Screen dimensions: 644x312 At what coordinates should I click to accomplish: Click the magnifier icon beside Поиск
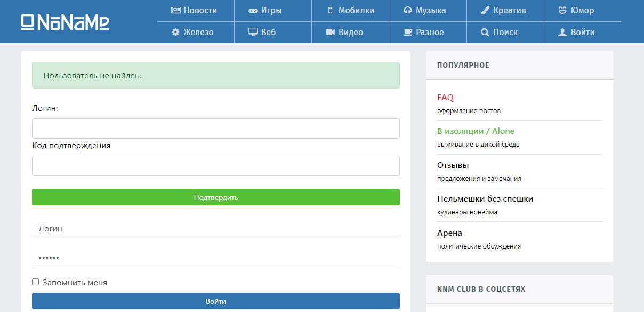coord(485,32)
